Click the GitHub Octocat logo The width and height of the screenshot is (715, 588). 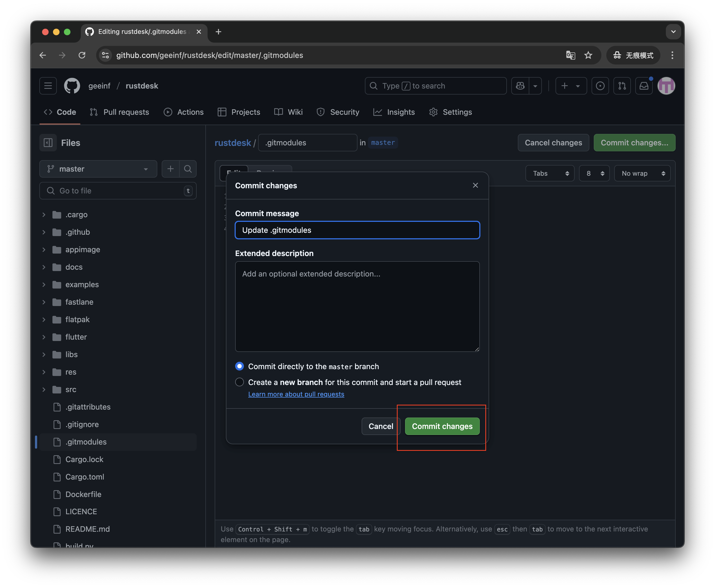(x=72, y=86)
